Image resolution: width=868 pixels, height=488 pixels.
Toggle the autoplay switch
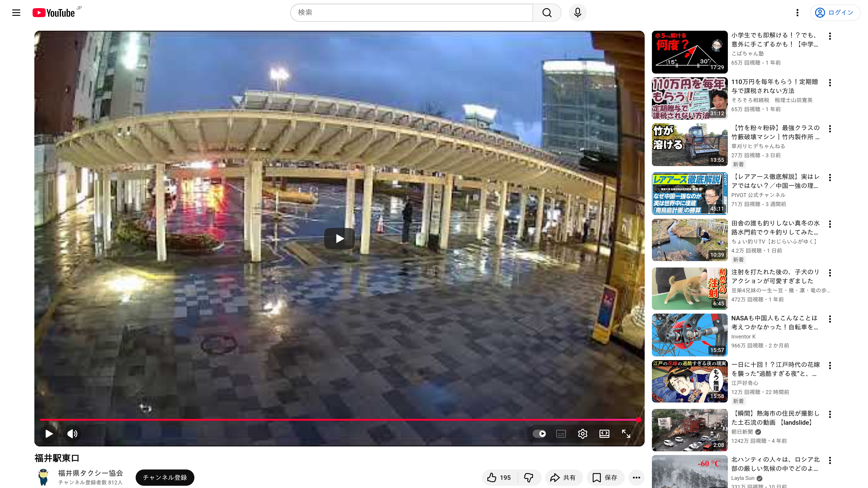click(540, 434)
